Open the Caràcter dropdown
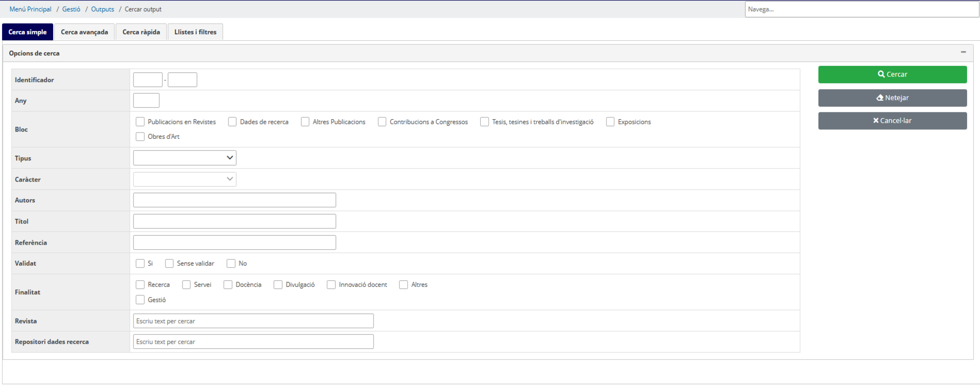980x387 pixels. tap(184, 179)
